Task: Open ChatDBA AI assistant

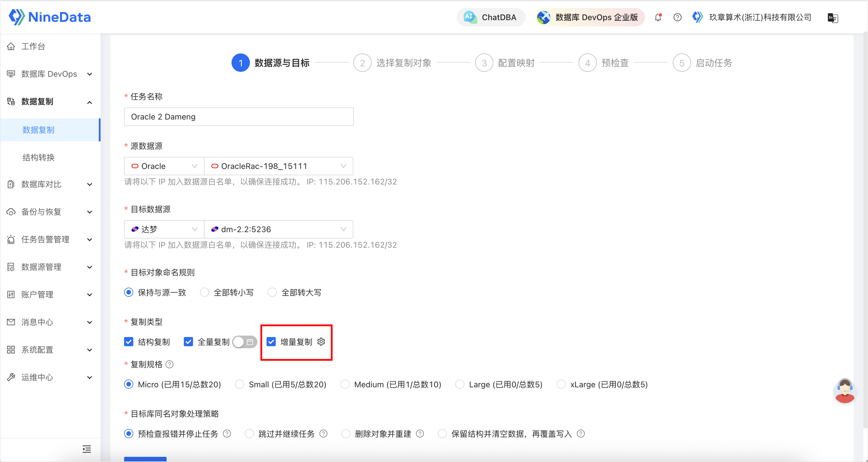Action: tap(491, 17)
